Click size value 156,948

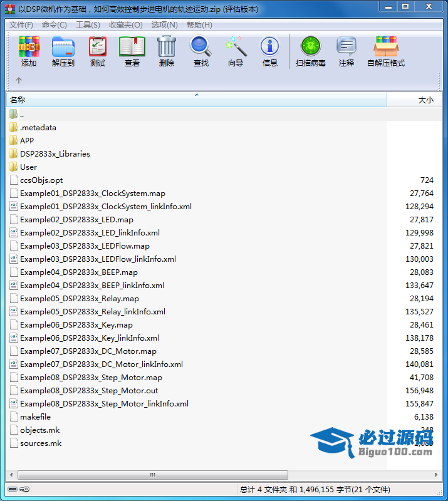point(419,390)
